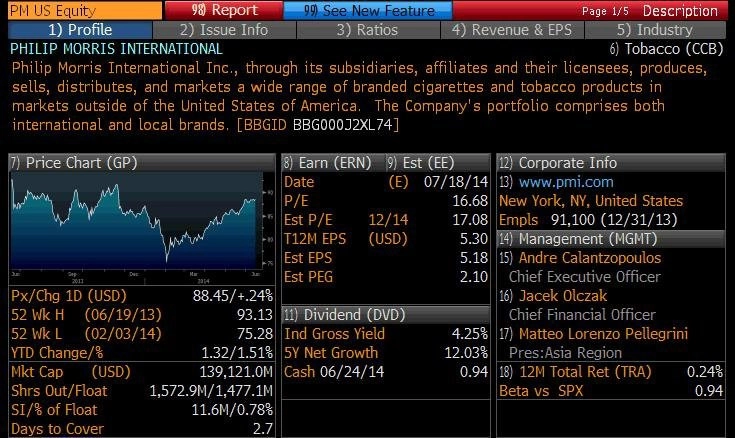
Task: Switch to the 2) Issue Info tab
Action: pyautogui.click(x=225, y=30)
